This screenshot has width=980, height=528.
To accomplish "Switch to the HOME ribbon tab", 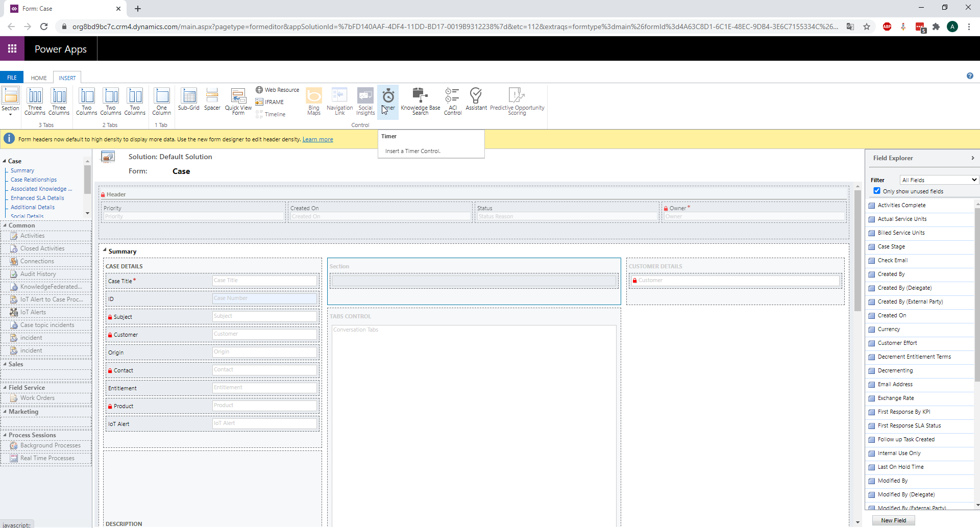I will (x=39, y=78).
